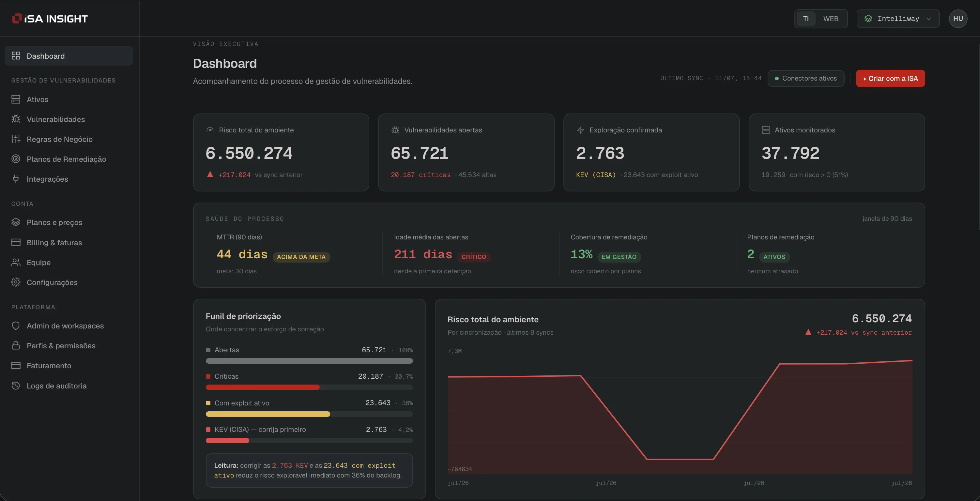
Task: Click the Faturamento card icon
Action: pos(16,366)
